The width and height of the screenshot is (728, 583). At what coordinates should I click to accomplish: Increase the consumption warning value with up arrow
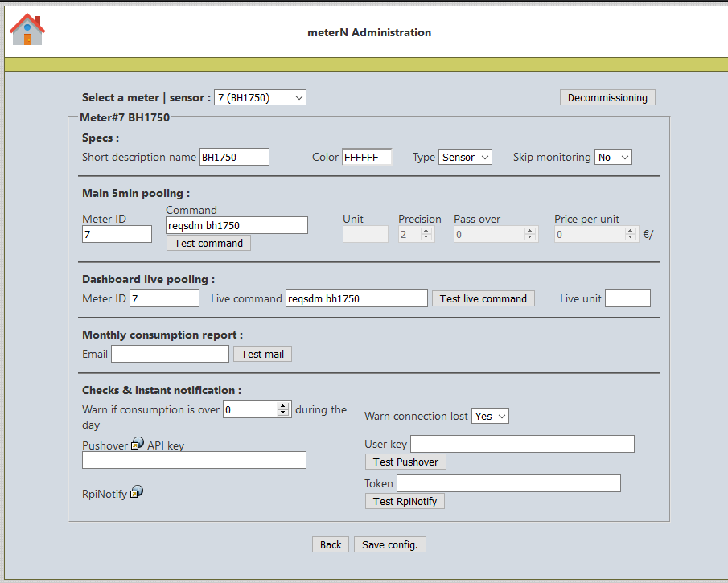tap(283, 406)
